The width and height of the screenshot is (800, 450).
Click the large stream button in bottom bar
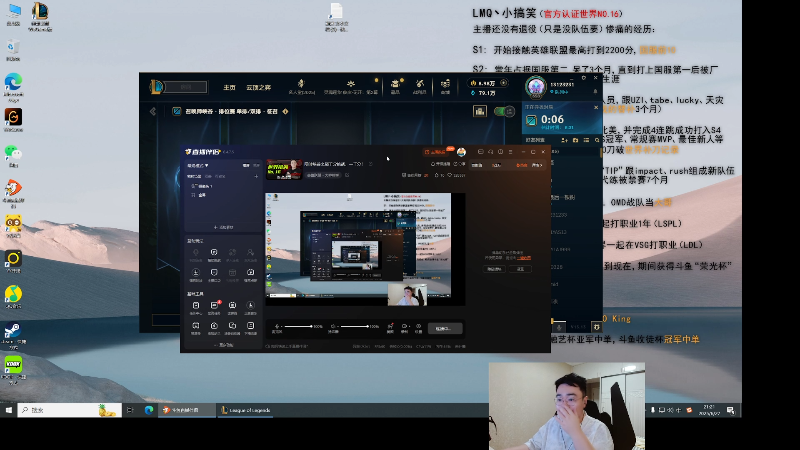[445, 329]
